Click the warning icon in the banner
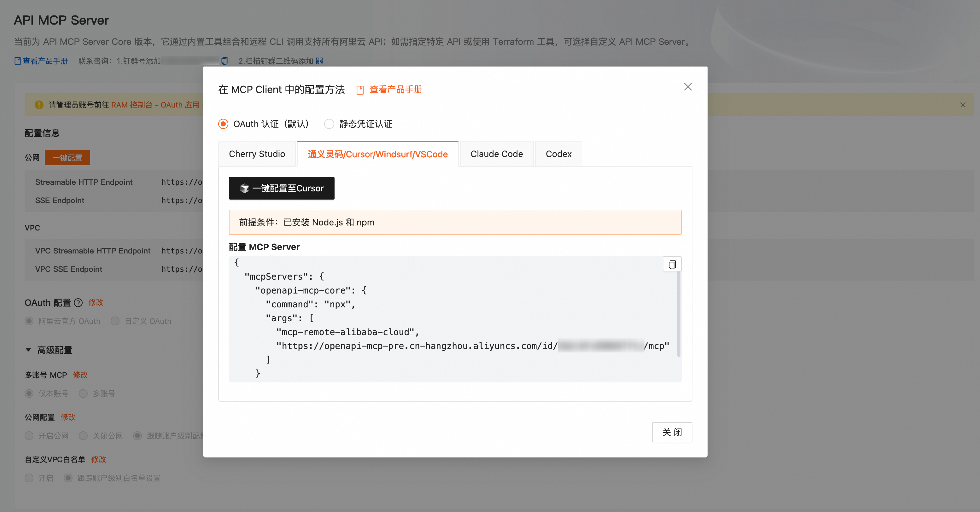 point(39,105)
